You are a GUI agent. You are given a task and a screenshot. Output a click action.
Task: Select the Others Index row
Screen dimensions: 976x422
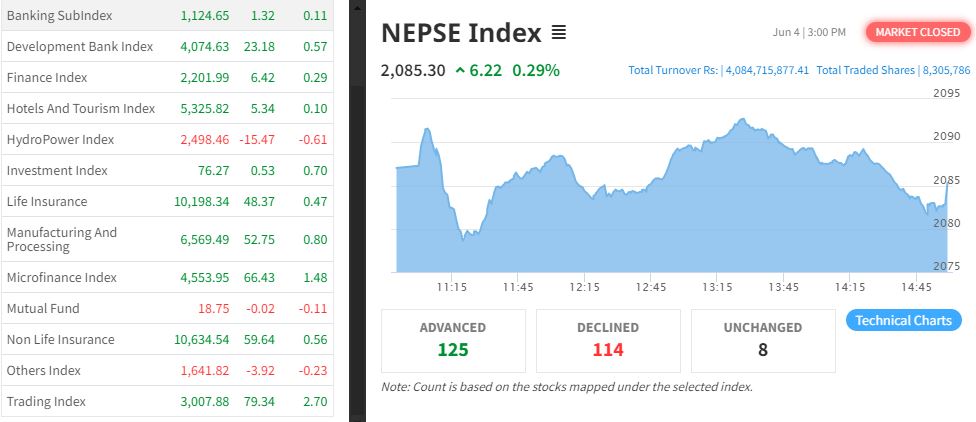click(44, 371)
